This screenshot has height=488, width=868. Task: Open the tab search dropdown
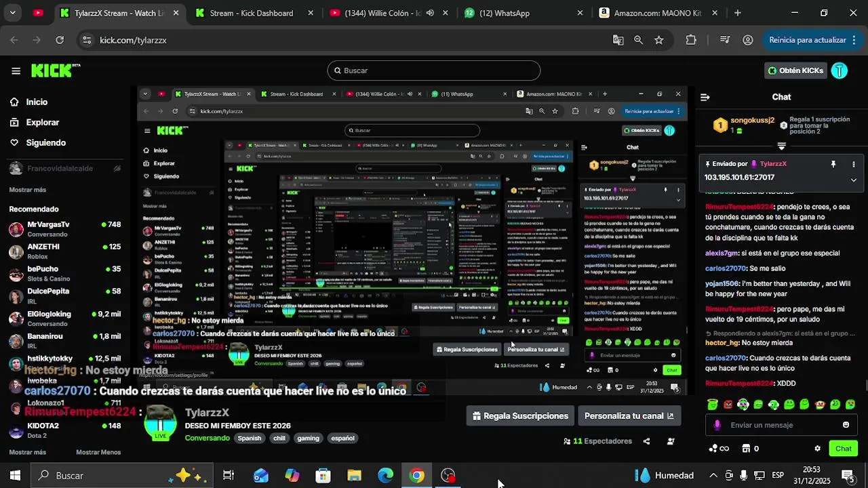click(12, 13)
